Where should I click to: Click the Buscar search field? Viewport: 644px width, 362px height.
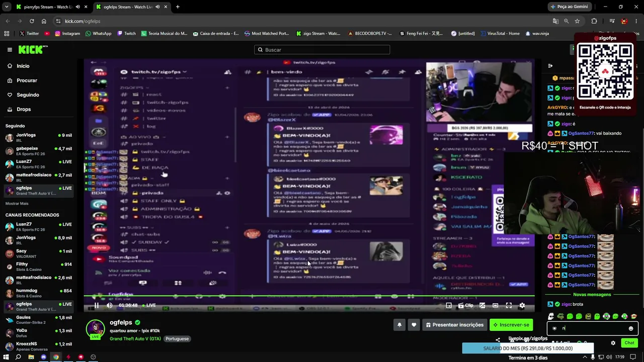pos(322,50)
